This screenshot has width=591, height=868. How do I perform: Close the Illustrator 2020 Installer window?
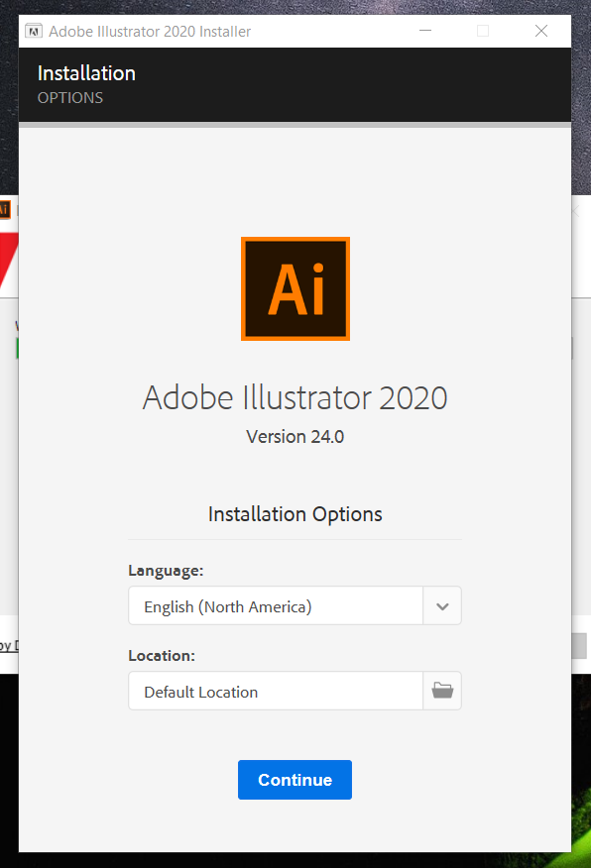[541, 31]
